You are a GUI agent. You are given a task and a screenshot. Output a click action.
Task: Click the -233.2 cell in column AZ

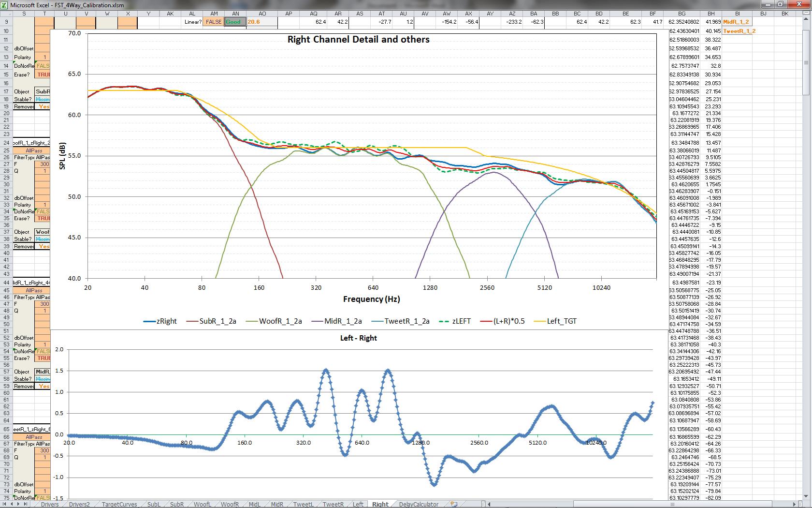point(512,22)
